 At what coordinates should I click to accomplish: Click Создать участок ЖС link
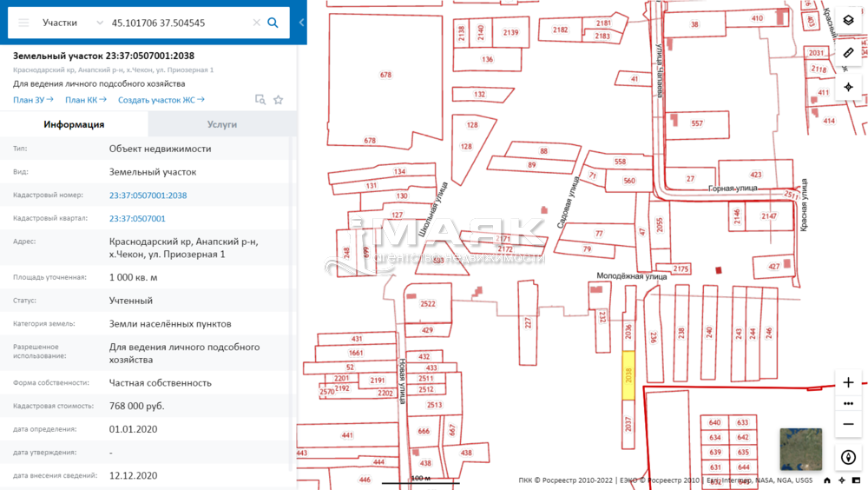pyautogui.click(x=161, y=100)
